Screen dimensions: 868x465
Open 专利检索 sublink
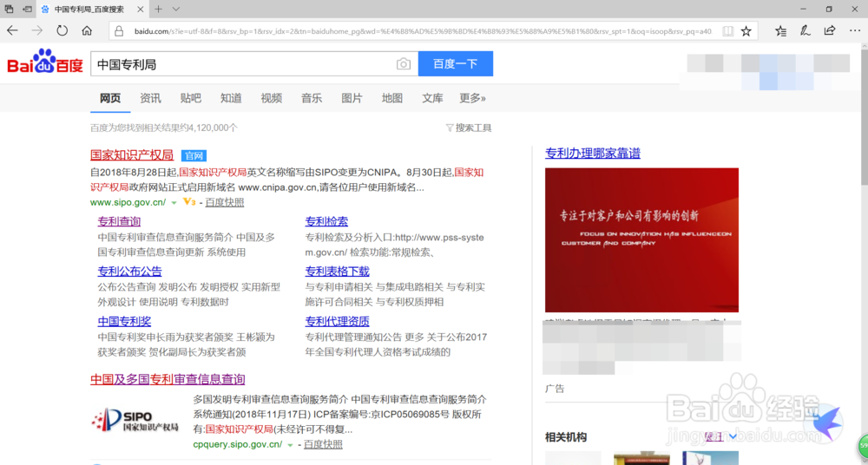[x=326, y=221]
